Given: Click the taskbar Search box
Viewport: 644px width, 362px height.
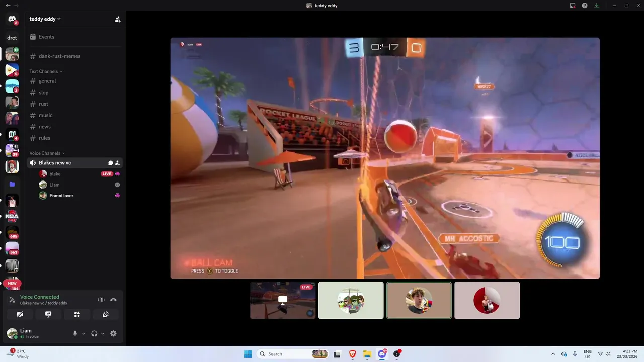Looking at the screenshot, I should coord(293,354).
